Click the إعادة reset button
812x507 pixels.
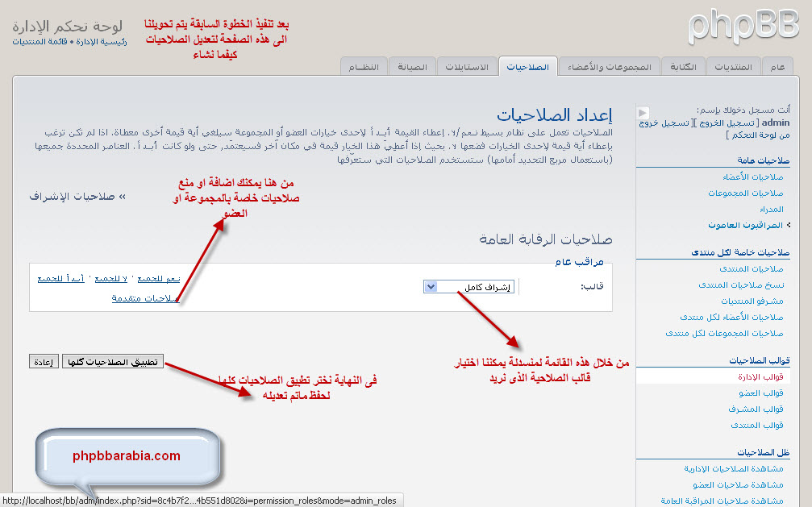pyautogui.click(x=44, y=361)
